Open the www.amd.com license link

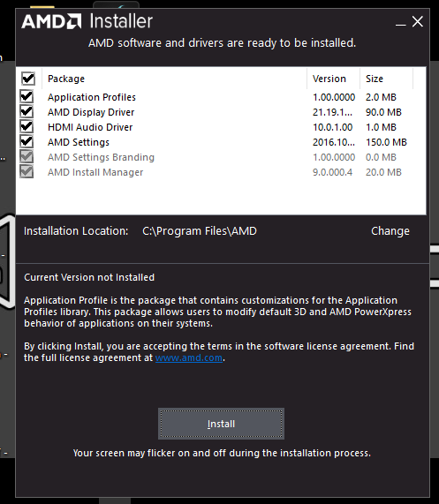coord(189,357)
